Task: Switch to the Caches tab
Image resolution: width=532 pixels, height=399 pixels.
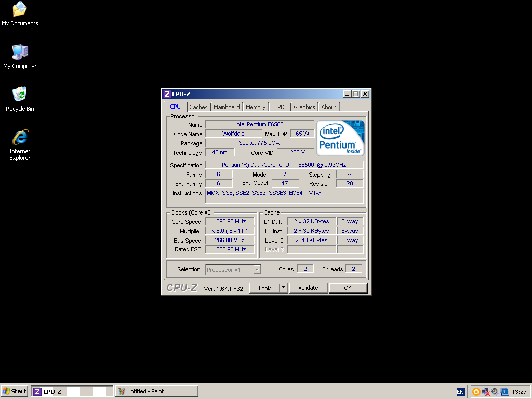Action: 198,107
